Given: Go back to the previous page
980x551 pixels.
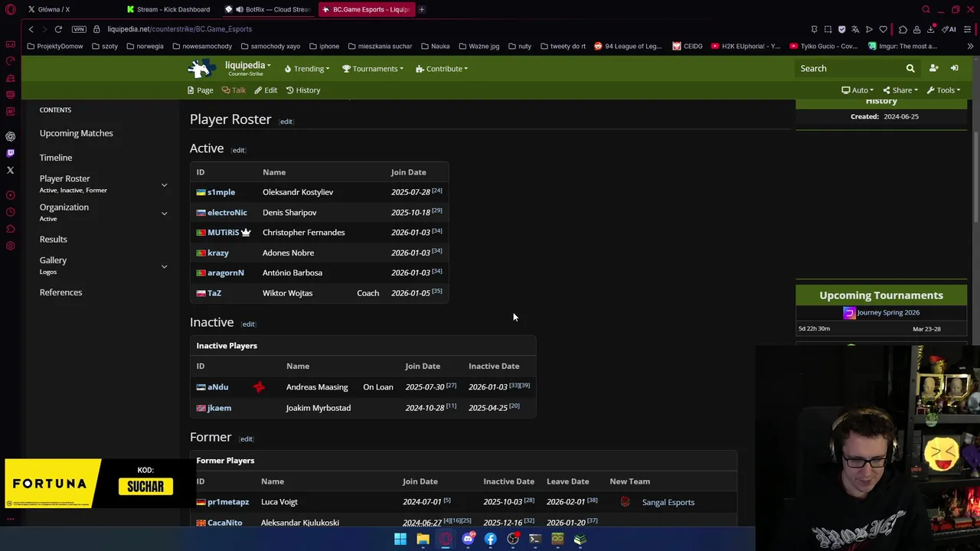Looking at the screenshot, I should 31,29.
